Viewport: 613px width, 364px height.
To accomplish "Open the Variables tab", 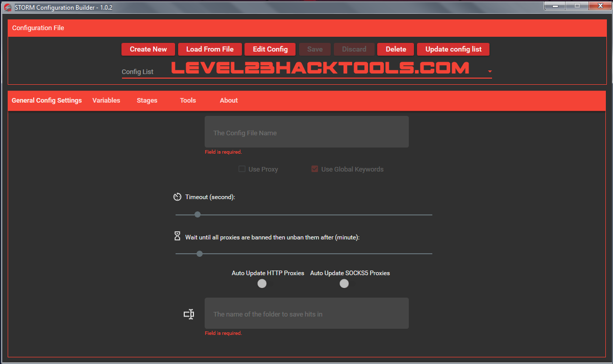I will 106,101.
